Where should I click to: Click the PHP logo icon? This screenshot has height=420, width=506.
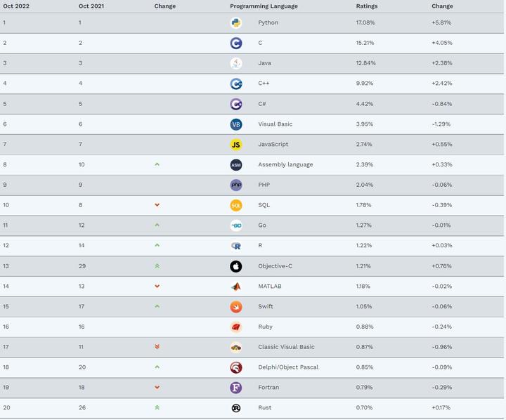point(236,185)
